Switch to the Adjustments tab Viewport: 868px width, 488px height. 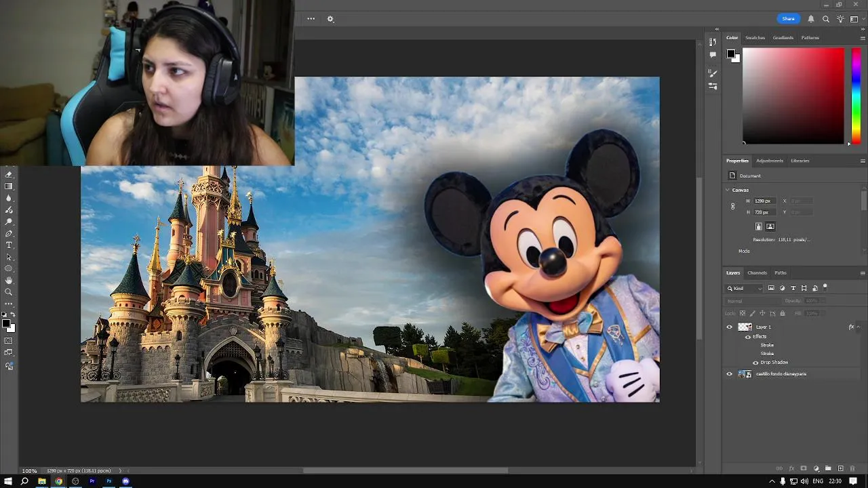pyautogui.click(x=770, y=161)
